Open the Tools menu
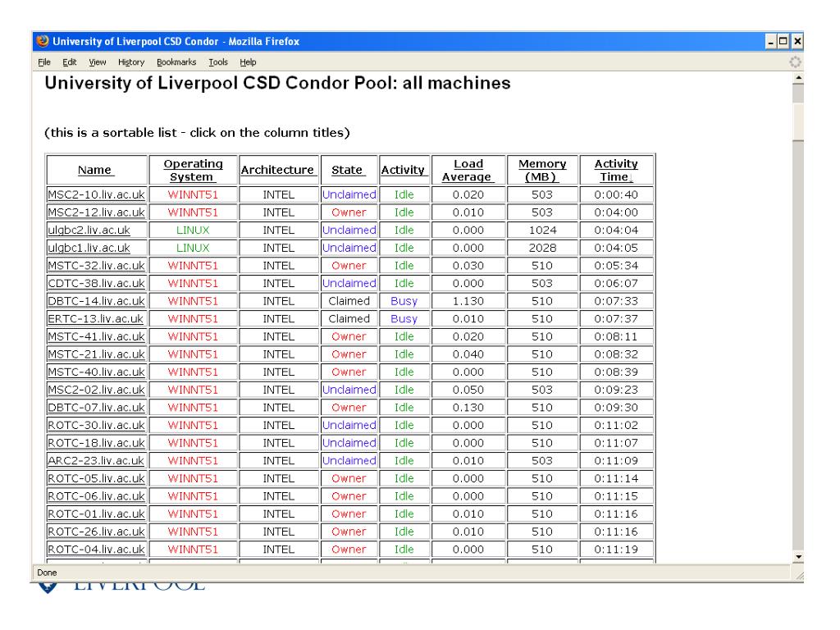The image size is (840, 630). point(218,62)
